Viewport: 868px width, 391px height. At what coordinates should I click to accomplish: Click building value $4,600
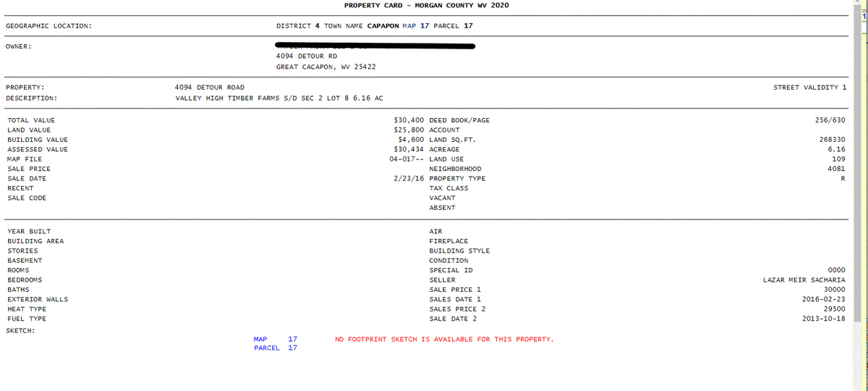[x=411, y=140]
